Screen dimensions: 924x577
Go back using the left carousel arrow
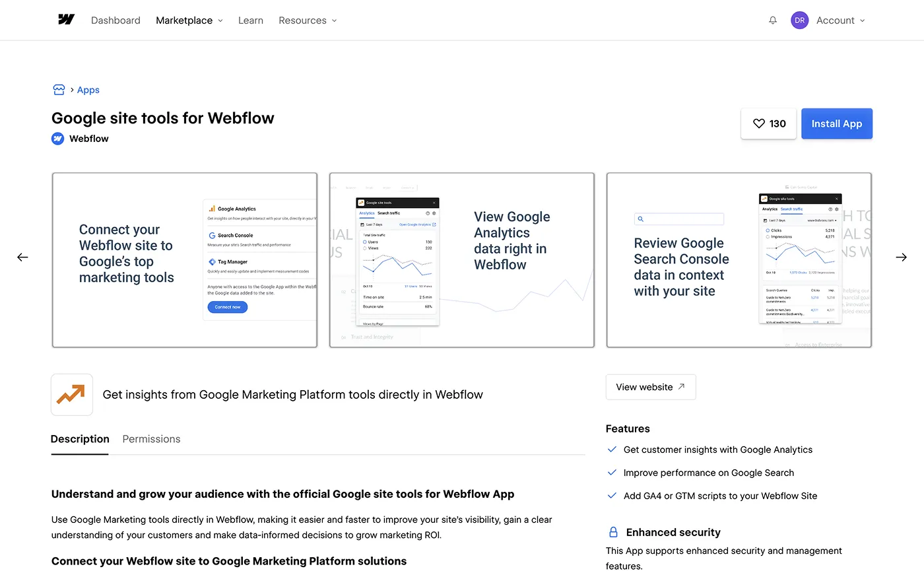(22, 257)
